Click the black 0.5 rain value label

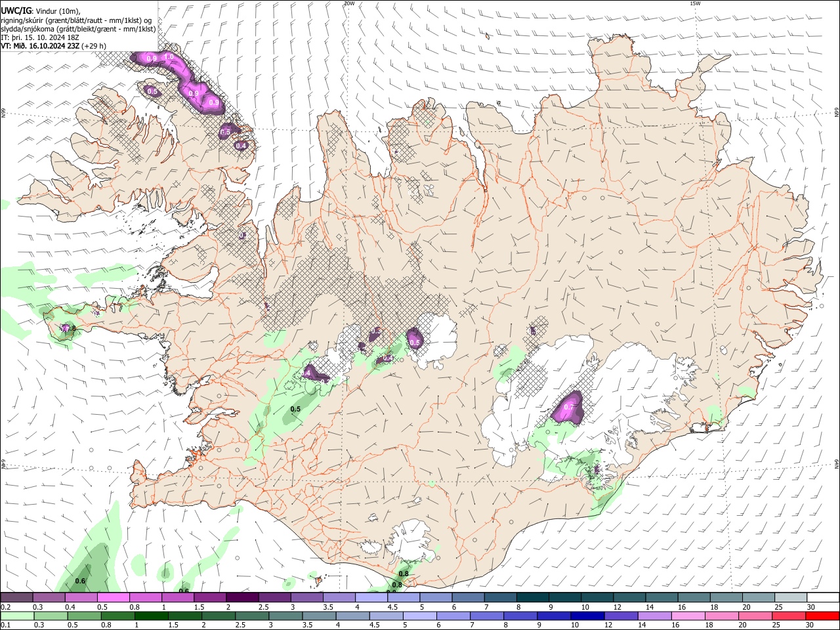[295, 409]
